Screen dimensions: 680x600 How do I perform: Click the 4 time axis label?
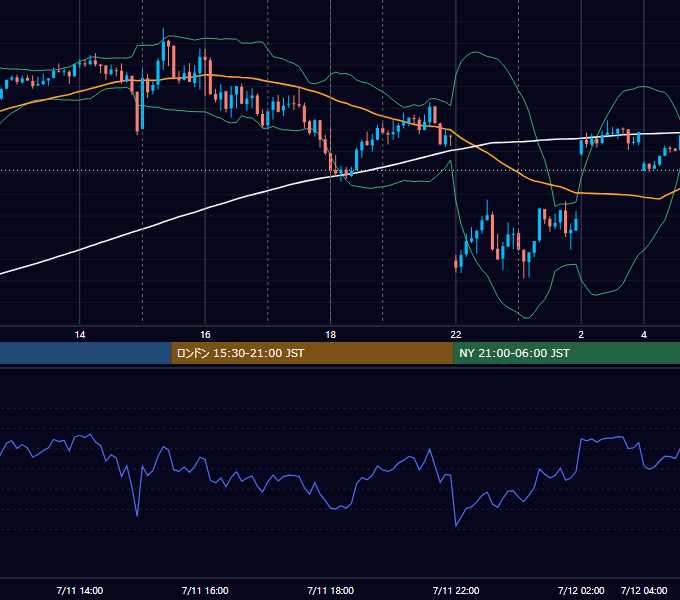[644, 335]
